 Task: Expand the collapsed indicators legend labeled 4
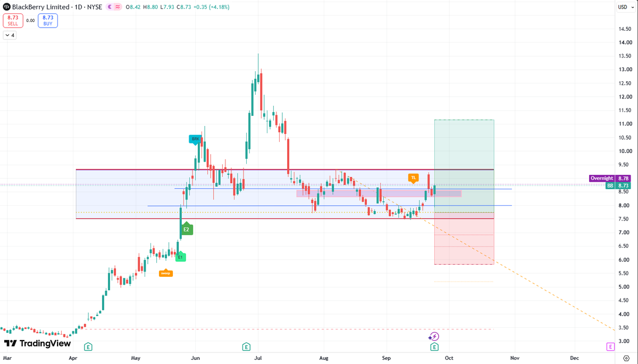(x=10, y=35)
